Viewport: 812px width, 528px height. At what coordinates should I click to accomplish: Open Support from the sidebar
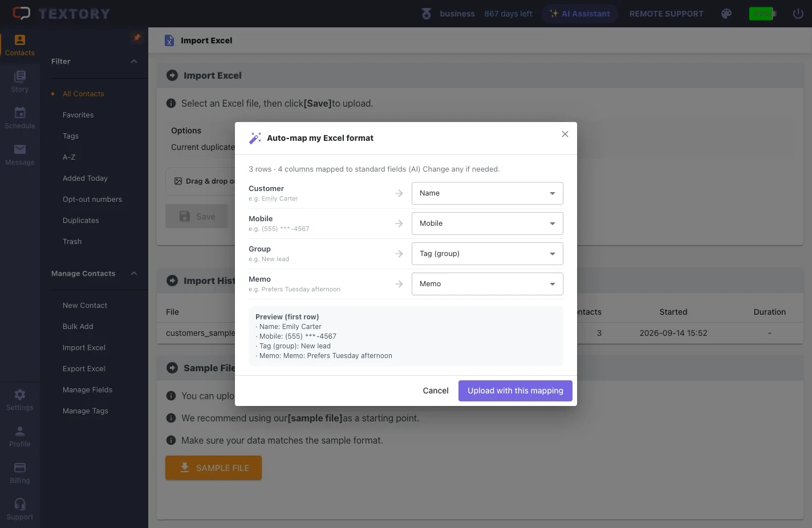[20, 510]
